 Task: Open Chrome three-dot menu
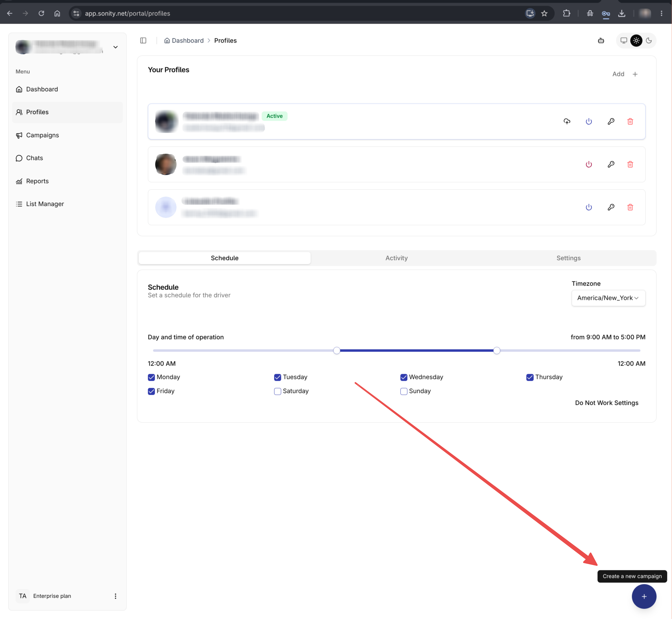click(661, 13)
